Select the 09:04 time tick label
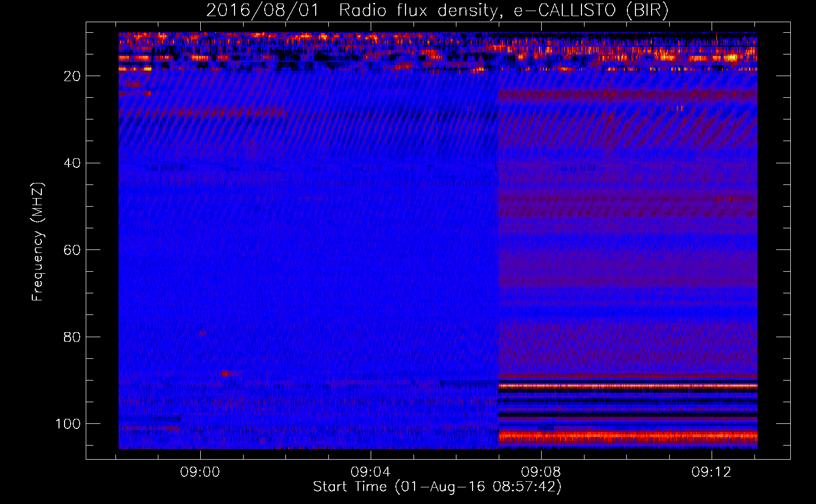This screenshot has width=816, height=504. tap(371, 472)
